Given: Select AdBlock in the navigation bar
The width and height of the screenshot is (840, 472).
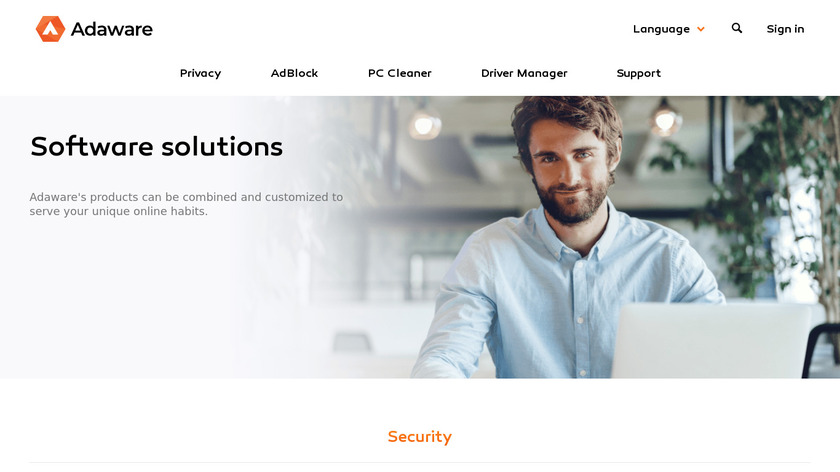Looking at the screenshot, I should 294,73.
